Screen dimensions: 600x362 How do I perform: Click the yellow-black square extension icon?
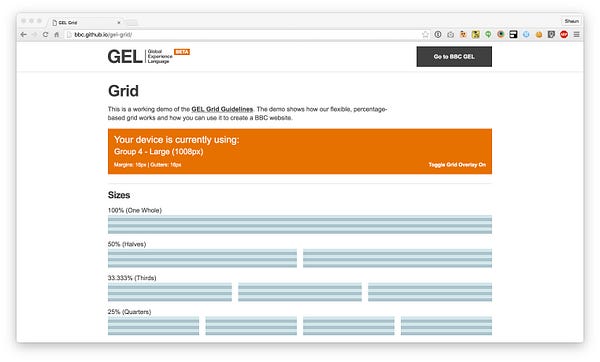coord(476,34)
